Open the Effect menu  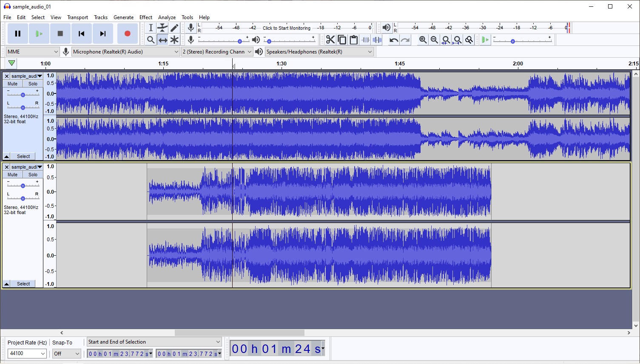pos(146,17)
